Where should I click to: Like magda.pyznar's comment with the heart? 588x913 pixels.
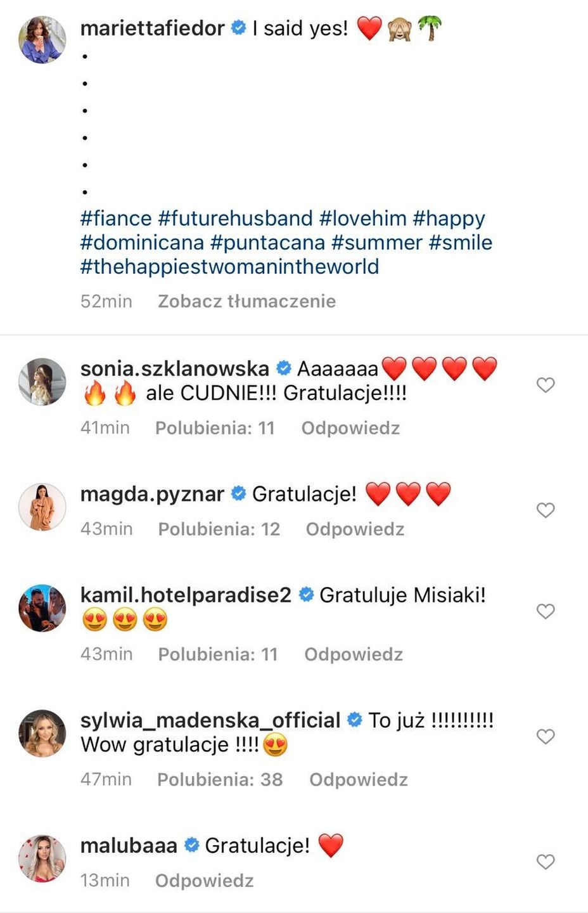(546, 510)
